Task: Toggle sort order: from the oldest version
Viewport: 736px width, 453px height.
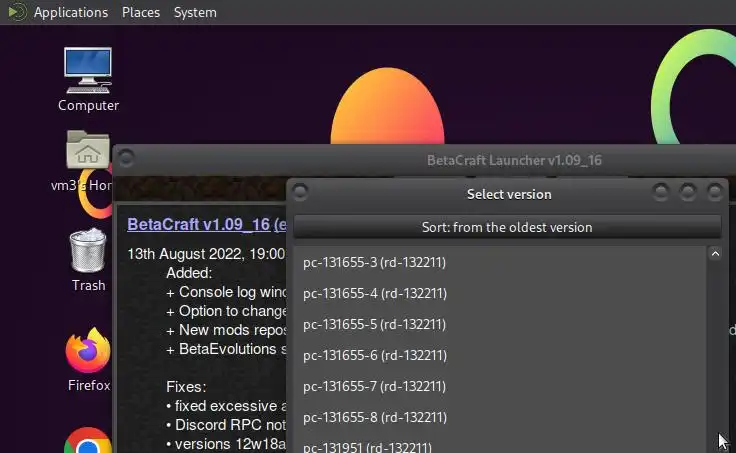Action: coord(507,227)
